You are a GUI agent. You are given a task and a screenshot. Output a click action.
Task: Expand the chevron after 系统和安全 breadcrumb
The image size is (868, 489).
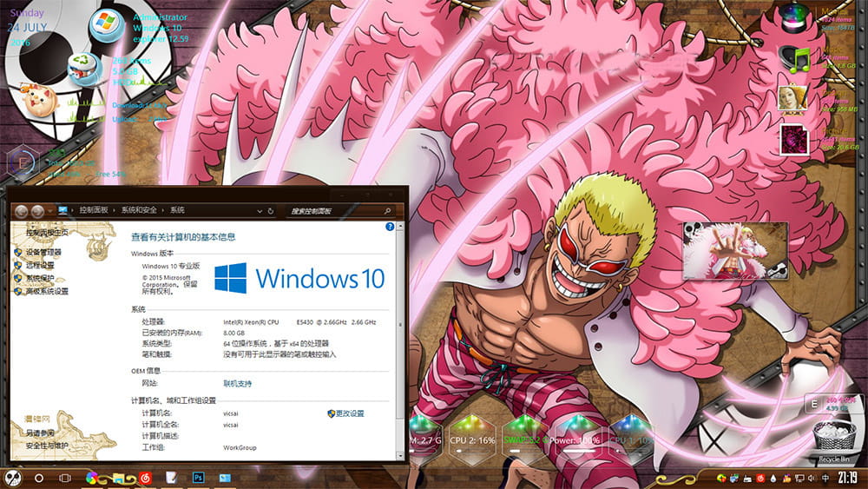(x=163, y=210)
